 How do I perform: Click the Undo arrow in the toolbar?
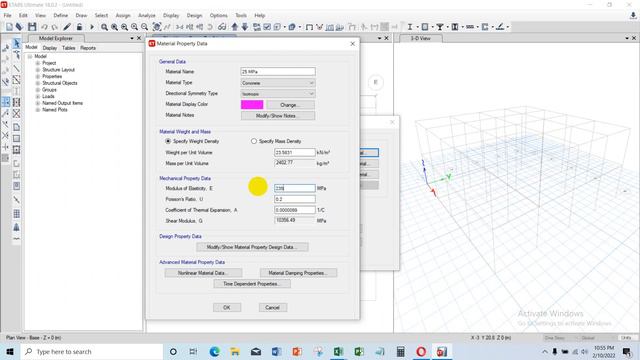coord(44,27)
